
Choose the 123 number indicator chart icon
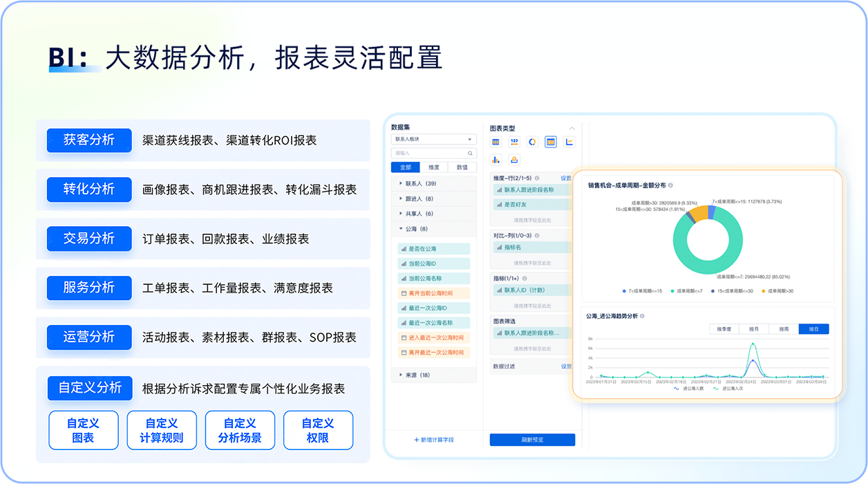[514, 142]
